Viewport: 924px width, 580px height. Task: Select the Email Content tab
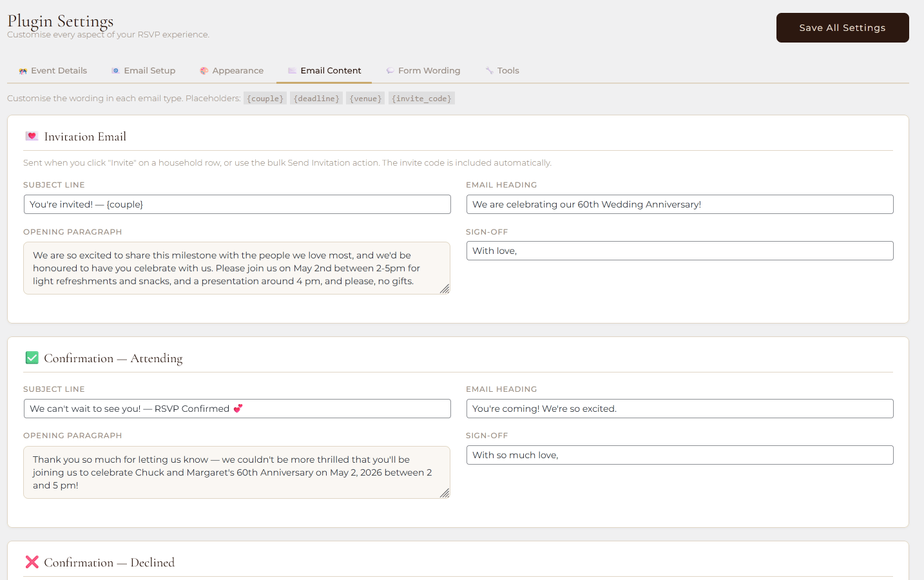coord(324,71)
